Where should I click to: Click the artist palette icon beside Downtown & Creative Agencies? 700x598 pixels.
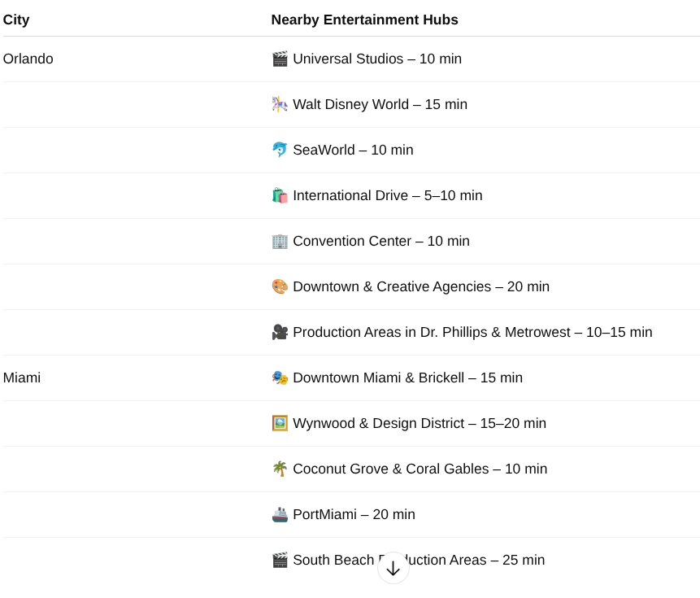point(280,286)
